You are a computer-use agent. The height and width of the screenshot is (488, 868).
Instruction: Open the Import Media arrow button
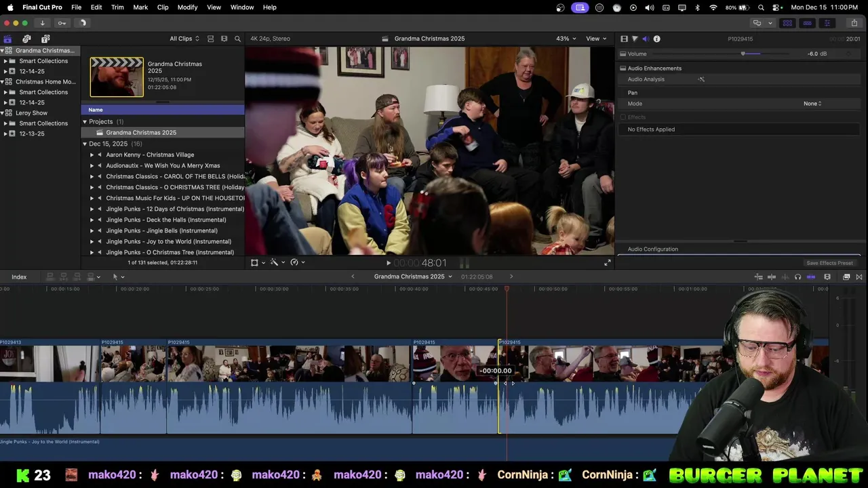(x=42, y=23)
